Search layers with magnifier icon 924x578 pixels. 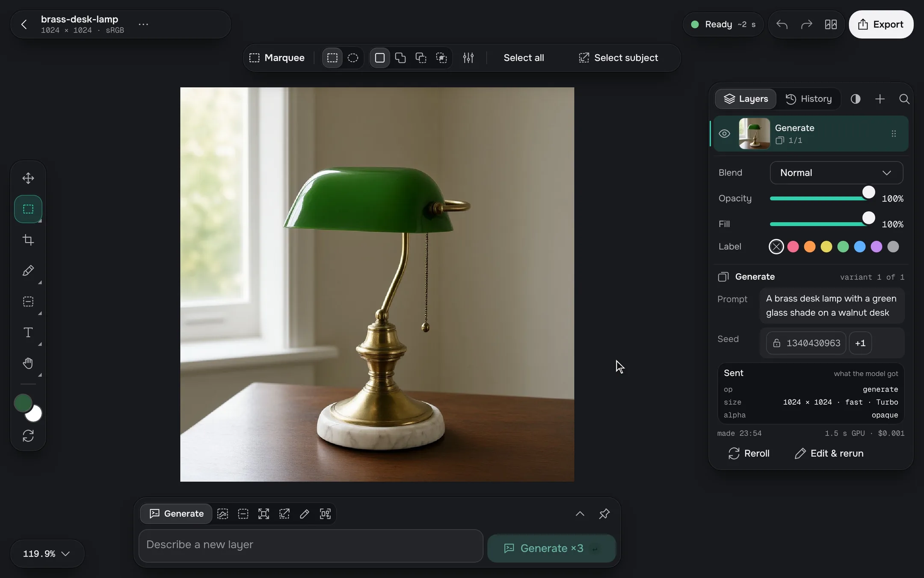pyautogui.click(x=904, y=99)
